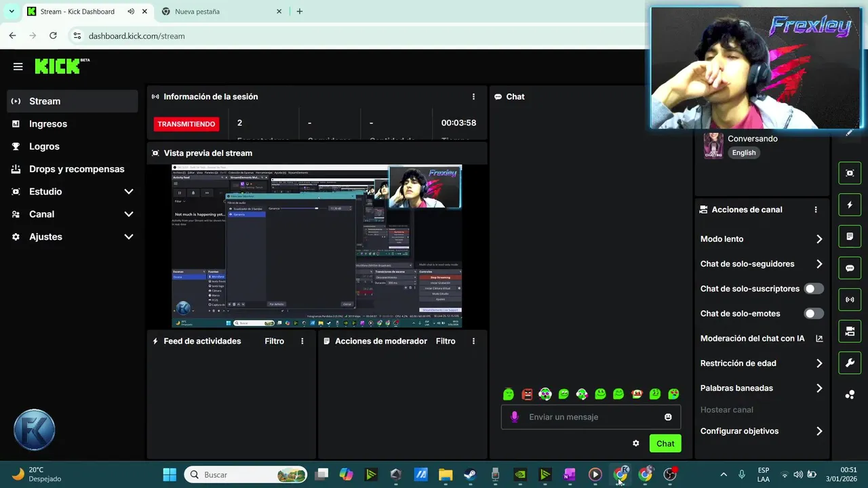Open Feed de actividades options menu
The height and width of the screenshot is (488, 868).
[x=302, y=341]
